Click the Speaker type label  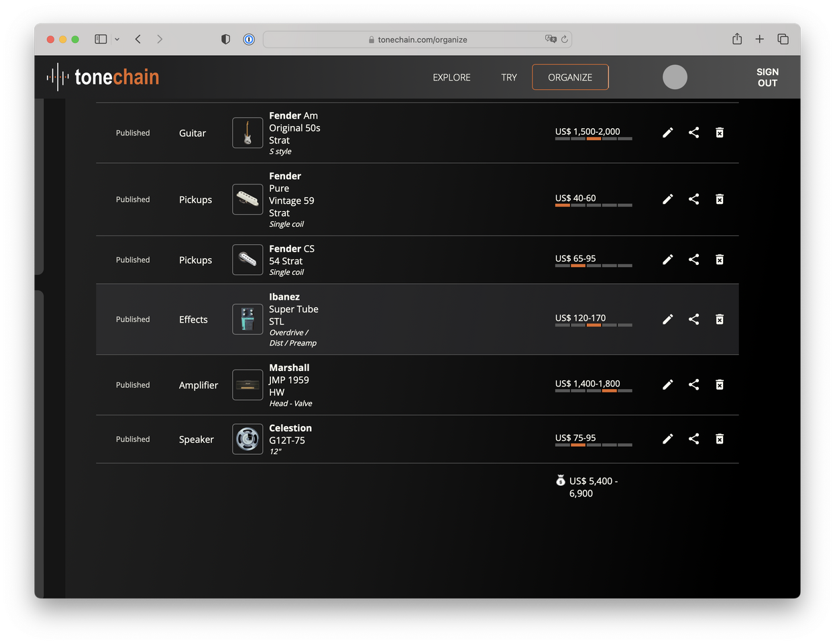point(197,439)
